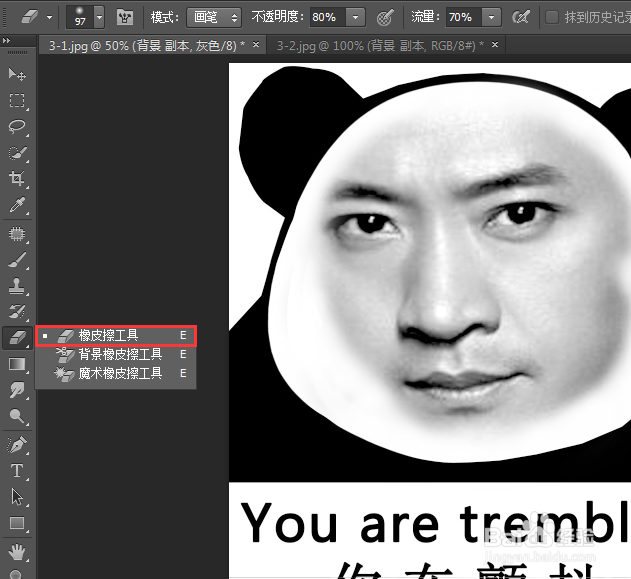Open the brush preset picker arrow
This screenshot has height=579, width=631.
point(99,17)
